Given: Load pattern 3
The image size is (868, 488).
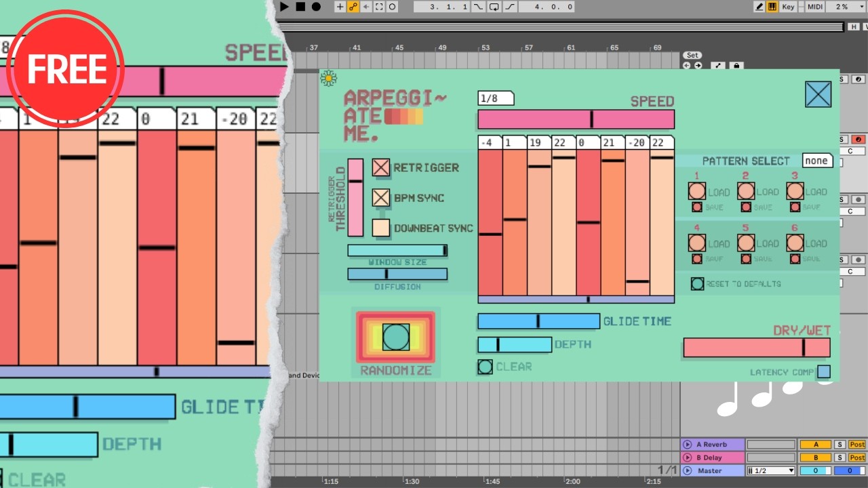Looking at the screenshot, I should tap(795, 191).
